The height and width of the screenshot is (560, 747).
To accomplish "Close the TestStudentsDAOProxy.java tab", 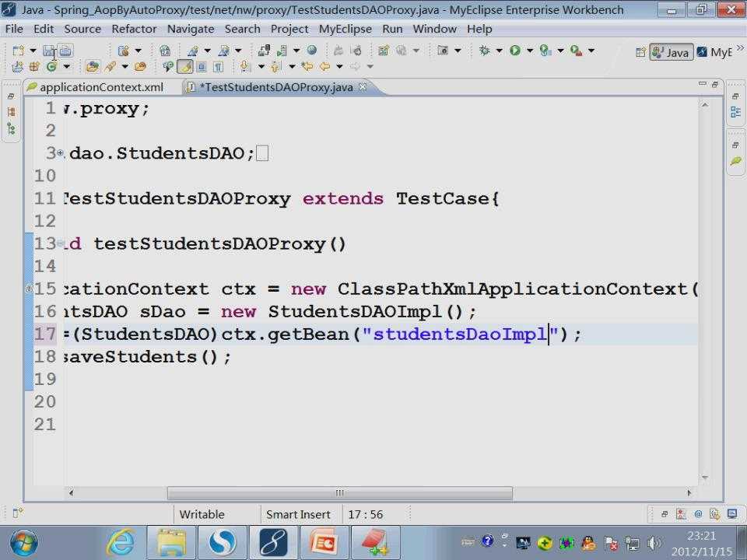I will pos(363,86).
